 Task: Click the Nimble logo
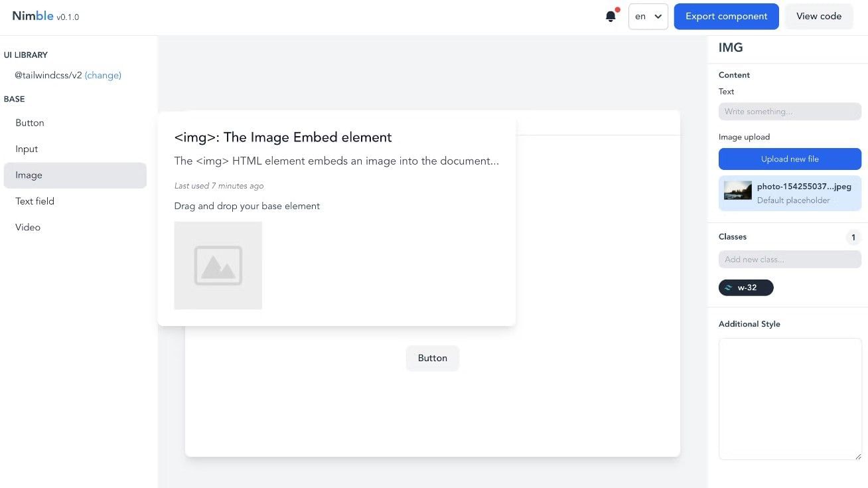tap(33, 15)
